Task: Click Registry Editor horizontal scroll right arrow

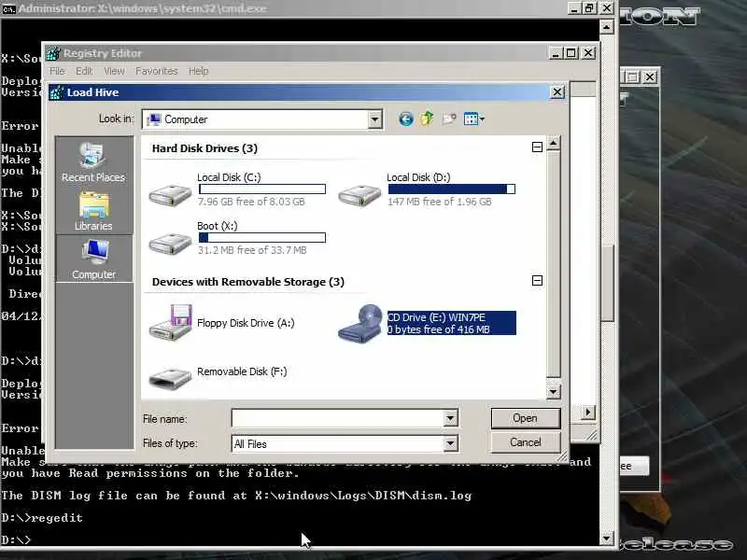Action: click(x=588, y=412)
